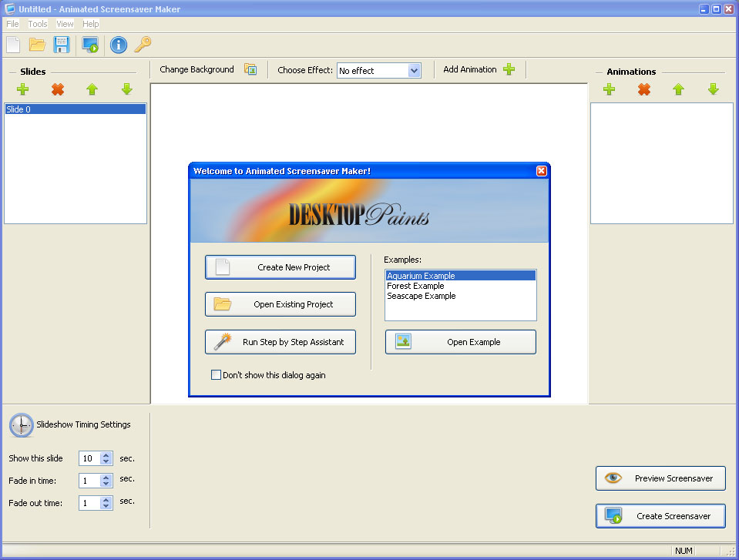Click the Show this slide input field
739x560 pixels.
pyautogui.click(x=89, y=458)
